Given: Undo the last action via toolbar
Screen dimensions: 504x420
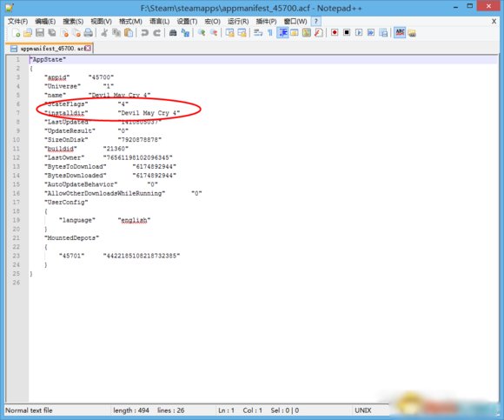Looking at the screenshot, I should [x=144, y=33].
